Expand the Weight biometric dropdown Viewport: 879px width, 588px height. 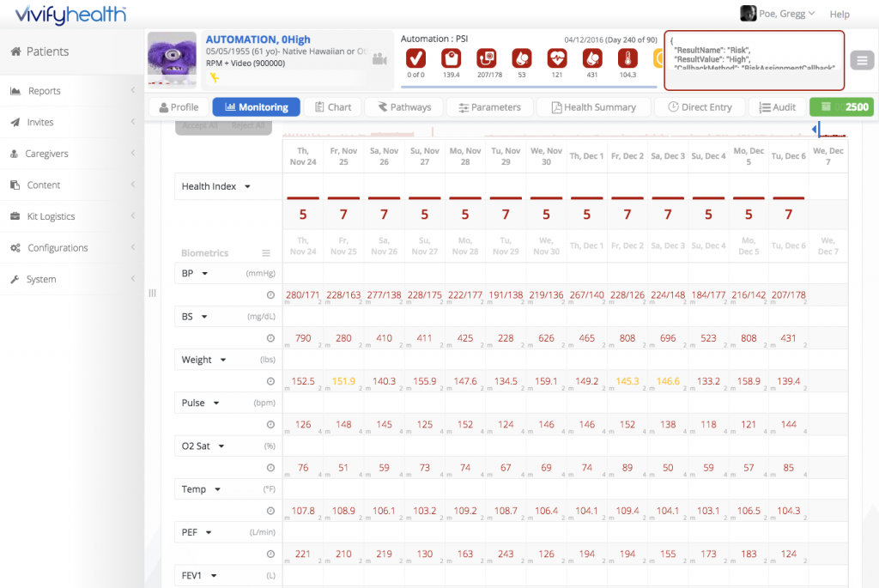(x=223, y=360)
